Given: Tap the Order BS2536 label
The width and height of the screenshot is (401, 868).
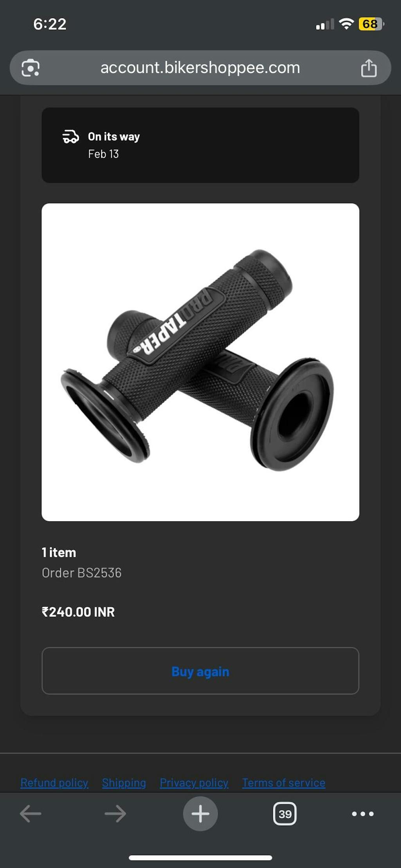Looking at the screenshot, I should (x=81, y=573).
